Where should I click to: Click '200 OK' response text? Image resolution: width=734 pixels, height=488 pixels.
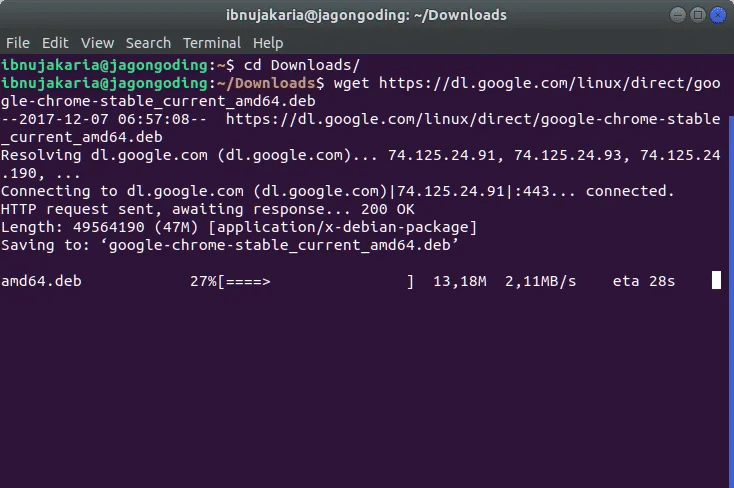click(x=388, y=209)
